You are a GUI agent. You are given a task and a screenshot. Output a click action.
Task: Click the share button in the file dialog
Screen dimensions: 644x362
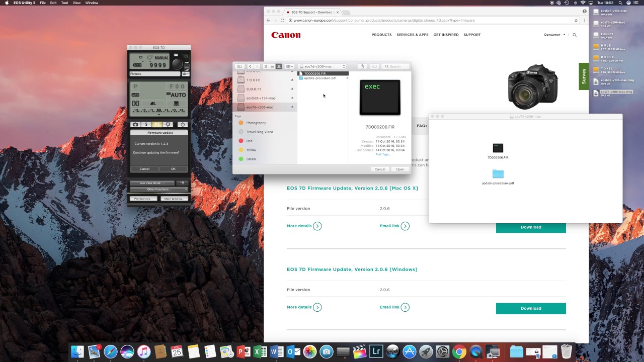(x=362, y=66)
